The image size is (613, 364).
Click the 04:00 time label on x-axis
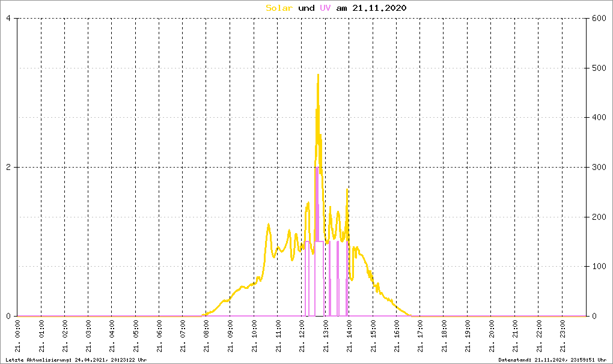pos(113,337)
